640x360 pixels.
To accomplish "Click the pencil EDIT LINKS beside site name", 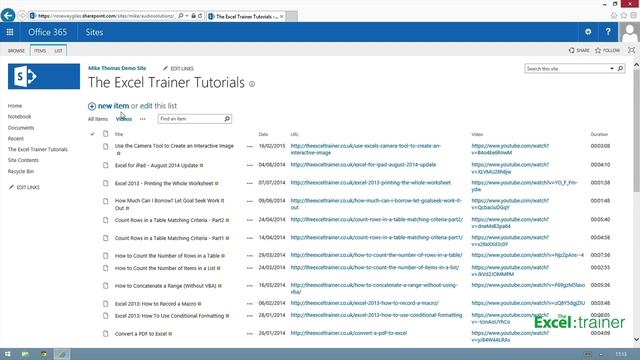I will click(178, 69).
